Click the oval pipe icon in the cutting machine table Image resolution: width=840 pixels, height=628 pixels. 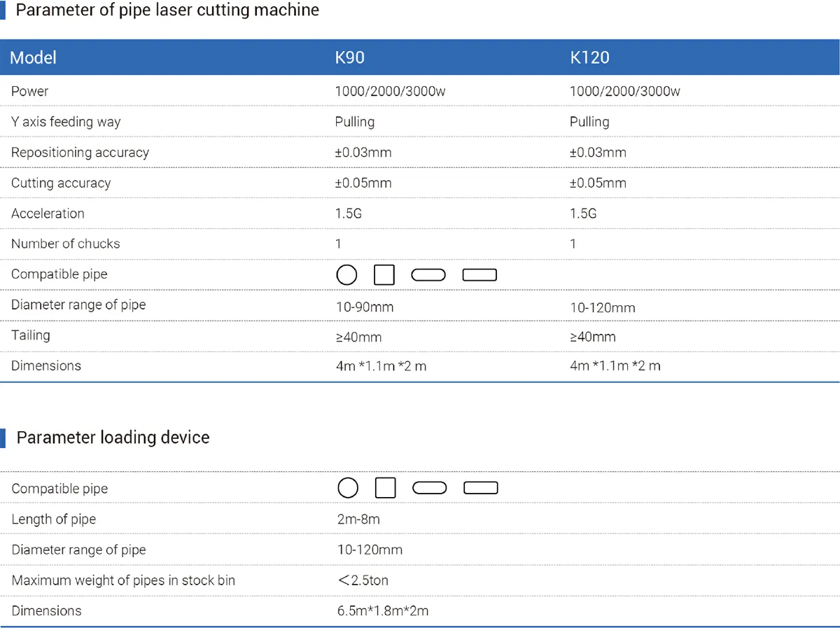(x=428, y=274)
